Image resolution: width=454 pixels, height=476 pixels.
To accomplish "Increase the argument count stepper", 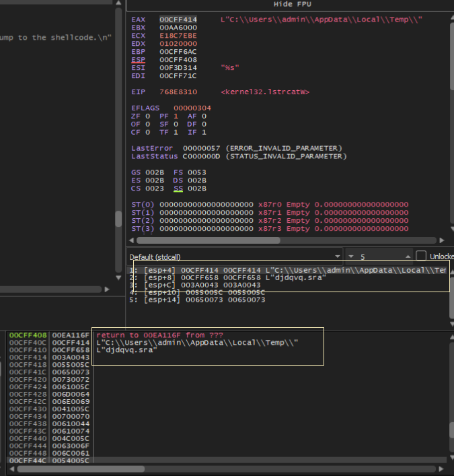I will pyautogui.click(x=408, y=257).
